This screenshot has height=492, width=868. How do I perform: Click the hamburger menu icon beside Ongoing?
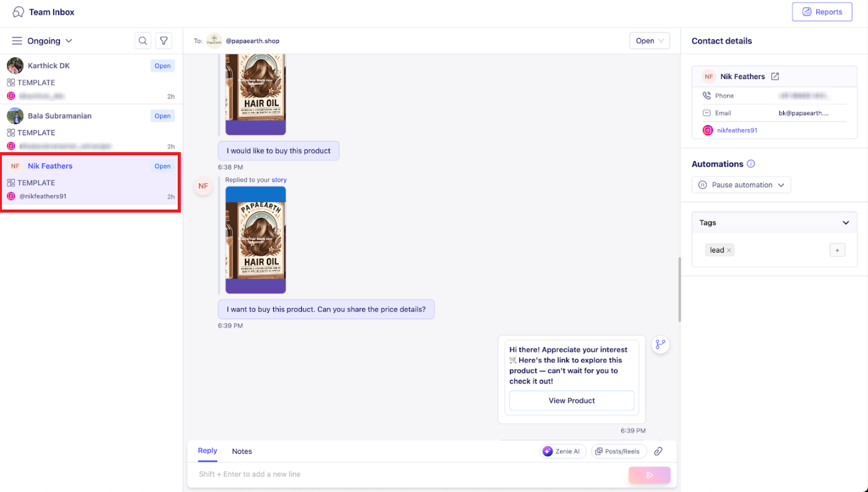pos(17,41)
